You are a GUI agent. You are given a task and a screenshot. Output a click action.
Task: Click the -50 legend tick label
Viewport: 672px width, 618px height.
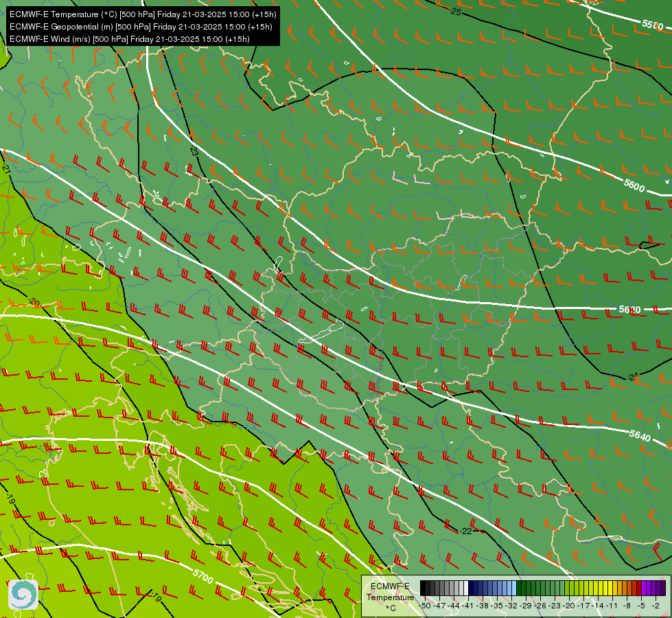425,606
